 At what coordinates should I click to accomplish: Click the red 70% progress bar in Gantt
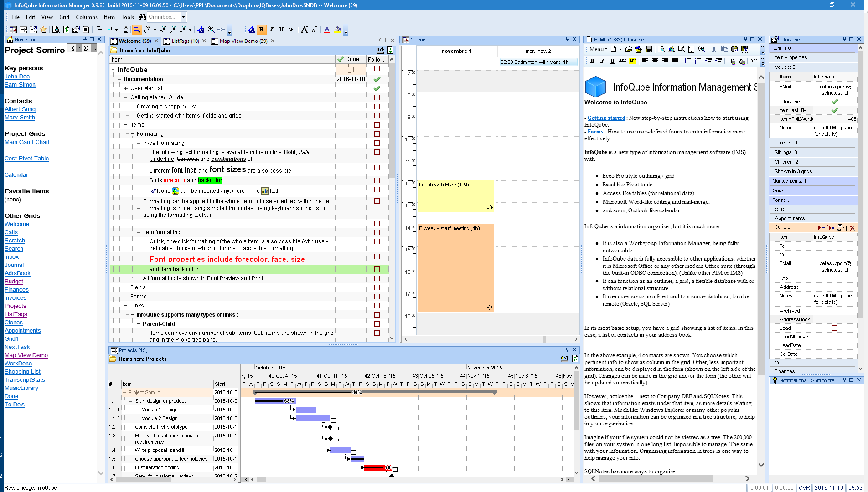(x=378, y=467)
